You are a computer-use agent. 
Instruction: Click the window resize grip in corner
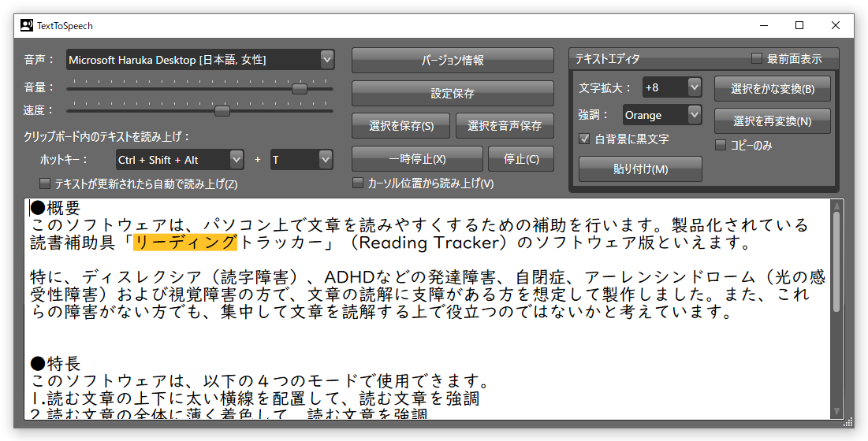848,422
